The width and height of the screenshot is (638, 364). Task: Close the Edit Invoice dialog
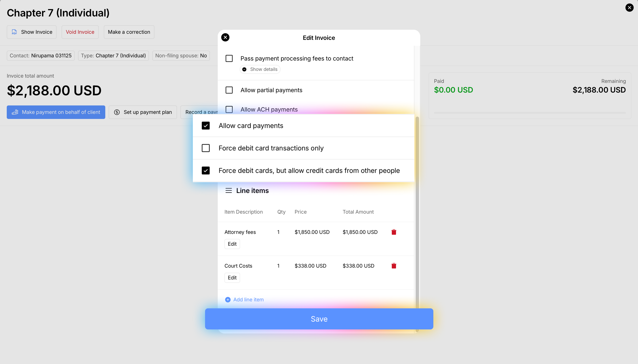(x=225, y=38)
